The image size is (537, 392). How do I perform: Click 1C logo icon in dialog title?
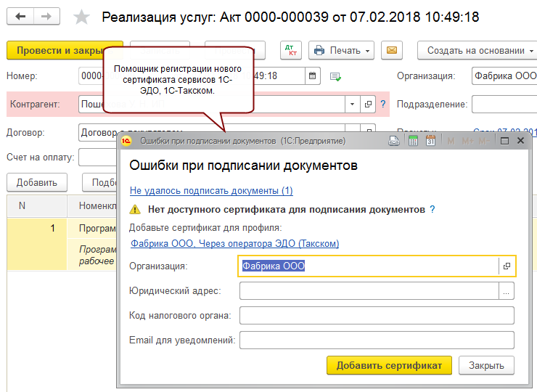click(126, 141)
